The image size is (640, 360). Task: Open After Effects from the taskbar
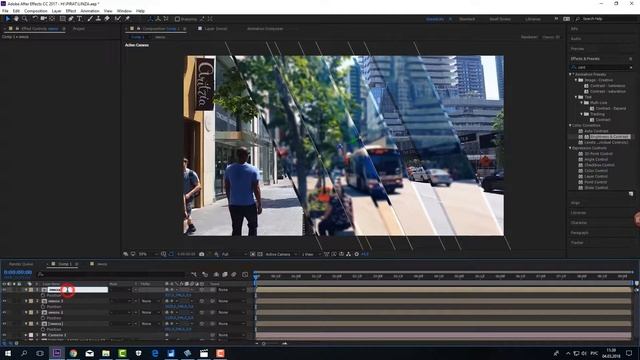(57, 353)
